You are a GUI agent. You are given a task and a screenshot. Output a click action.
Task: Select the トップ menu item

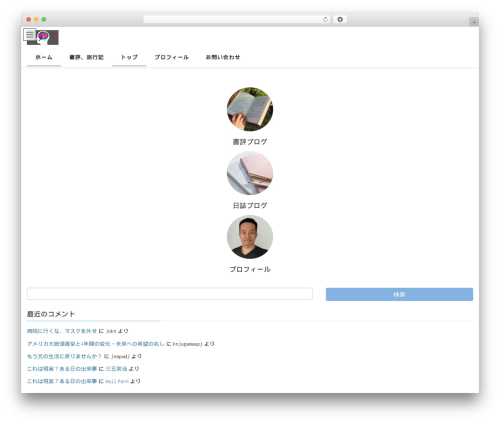pyautogui.click(x=129, y=57)
